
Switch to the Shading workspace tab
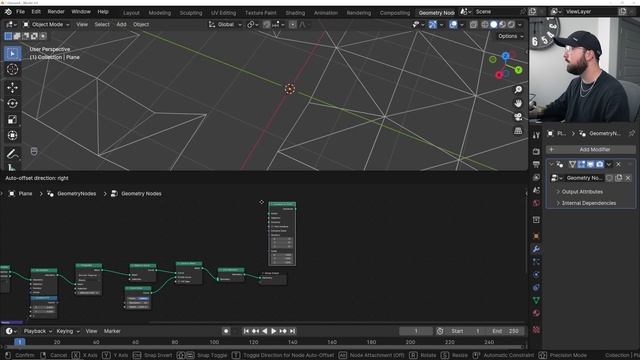tap(295, 13)
